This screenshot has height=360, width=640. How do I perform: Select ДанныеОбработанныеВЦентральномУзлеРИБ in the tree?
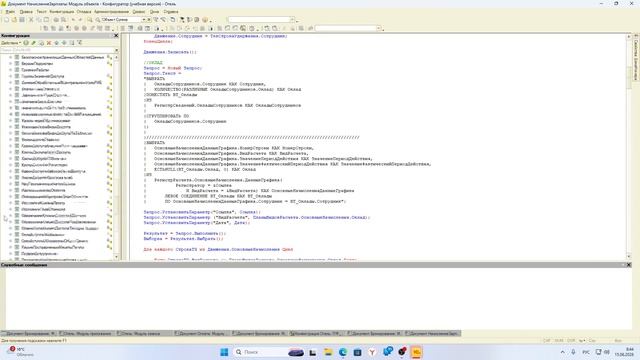[61, 82]
